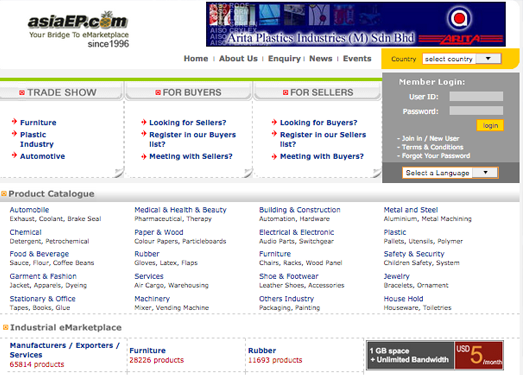Open the Others Industry category
This screenshot has height=375, width=523.
pyautogui.click(x=286, y=299)
